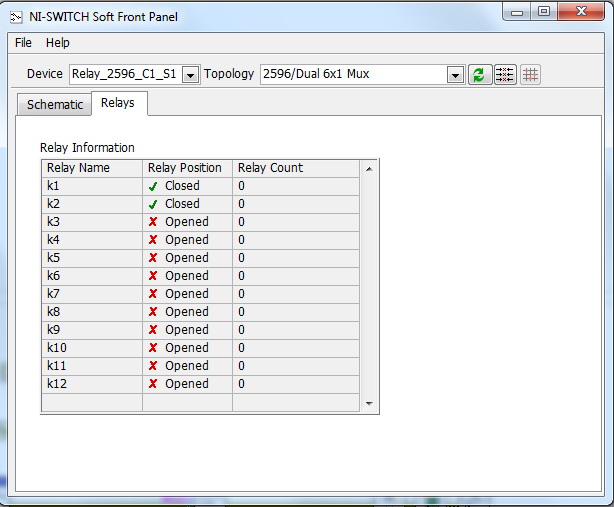Click the relay count cell for k12
The height and width of the screenshot is (507, 614).
296,384
